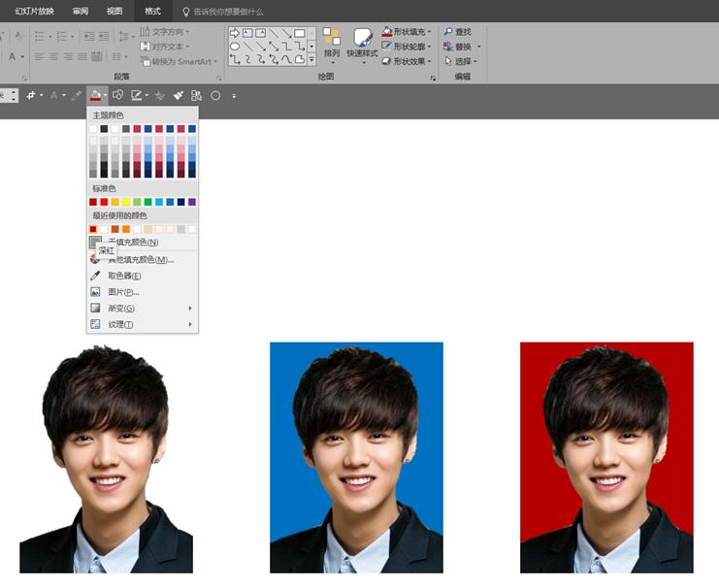
Task: Switch to the 视图 (View) tab
Action: click(114, 11)
